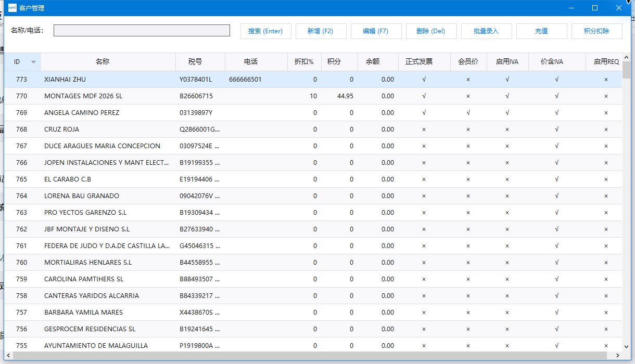
Task: Click the sort arrow in the ID column header
Action: pos(34,62)
